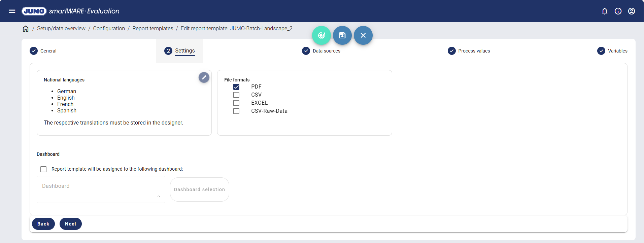Enable the CSV file format
Screen dimensions: 644x243
[x=236, y=95]
